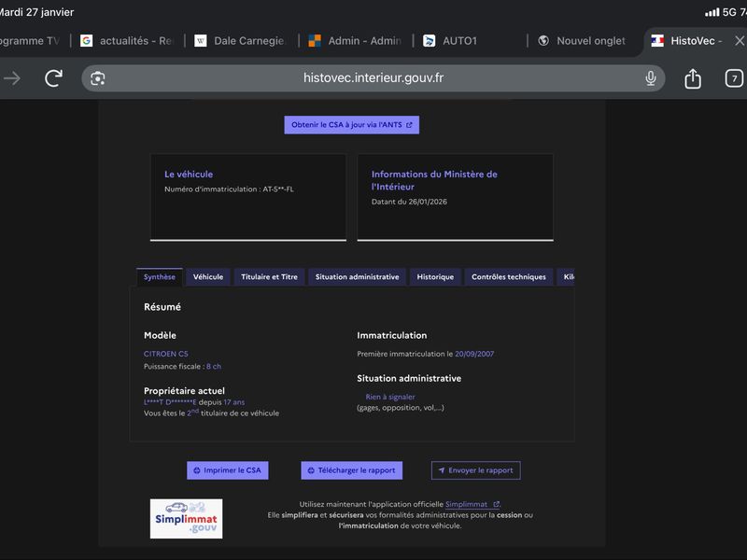Click the address bar URL field
Screen dimensions: 747x560
pyautogui.click(x=373, y=78)
